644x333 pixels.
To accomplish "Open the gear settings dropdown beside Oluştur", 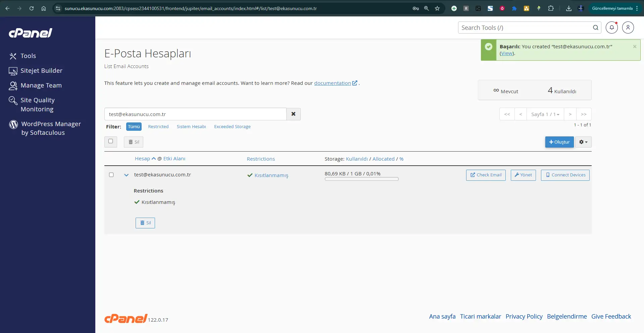I will click(583, 142).
